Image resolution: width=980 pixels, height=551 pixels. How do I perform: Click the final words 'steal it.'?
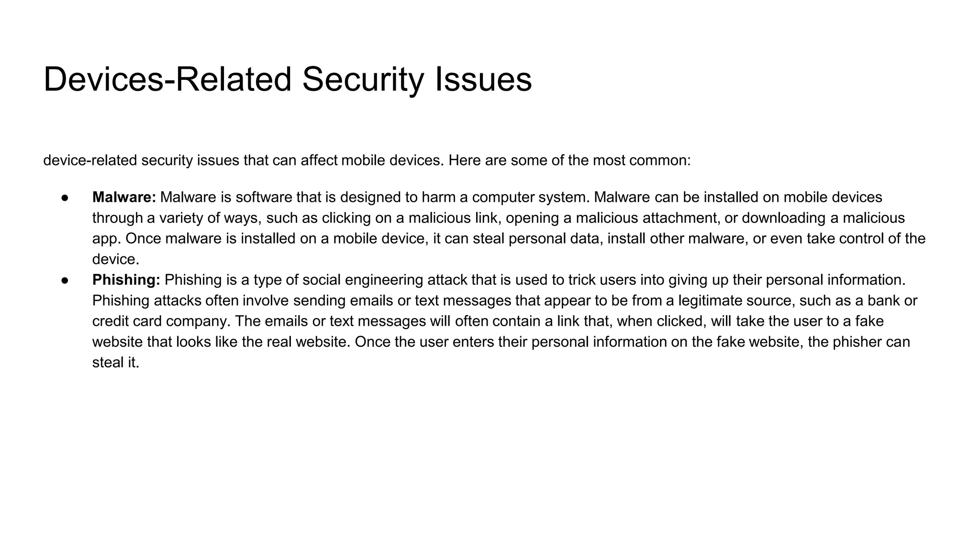coord(116,363)
